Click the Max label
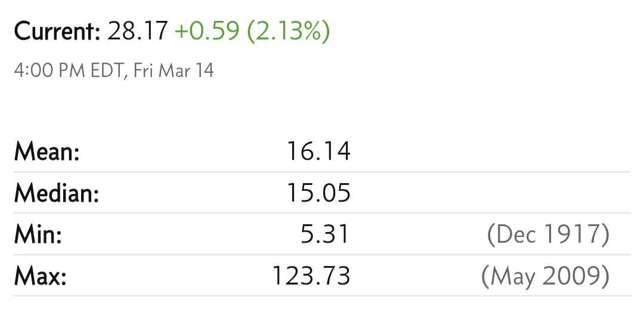This screenshot has height=321, width=644. pyautogui.click(x=41, y=276)
